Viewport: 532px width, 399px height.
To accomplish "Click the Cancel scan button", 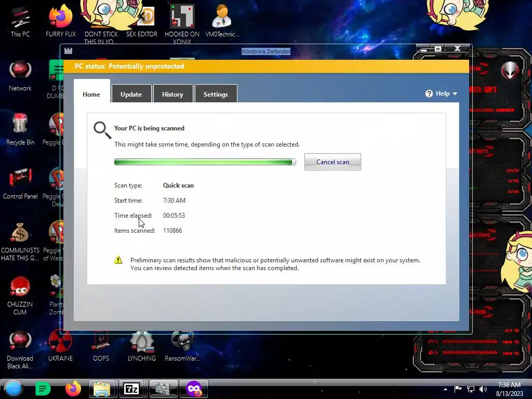I will (x=332, y=162).
